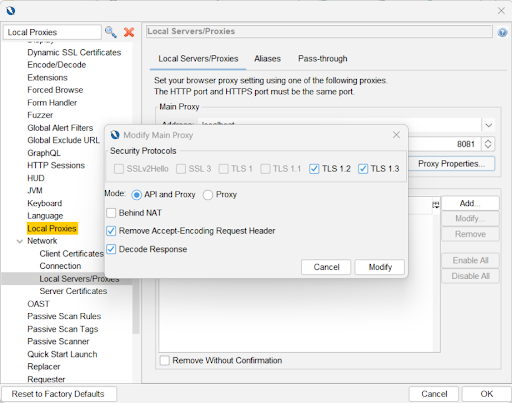
Task: Click the table column chooser icon
Action: tap(436, 205)
